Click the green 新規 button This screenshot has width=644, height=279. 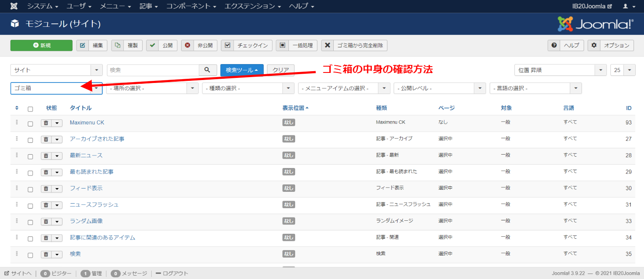(x=42, y=46)
